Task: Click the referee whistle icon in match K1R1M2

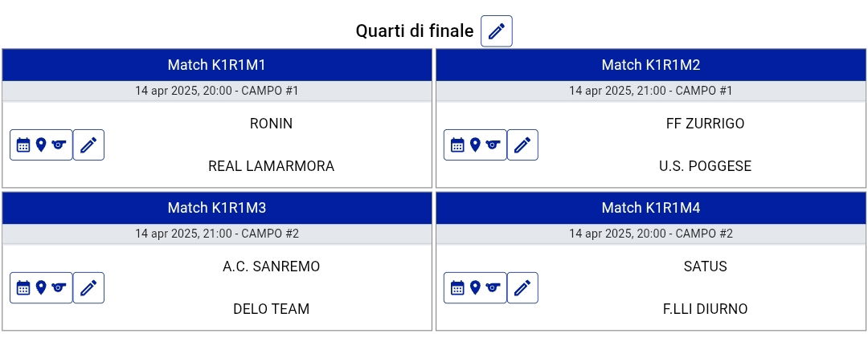Action: point(492,145)
